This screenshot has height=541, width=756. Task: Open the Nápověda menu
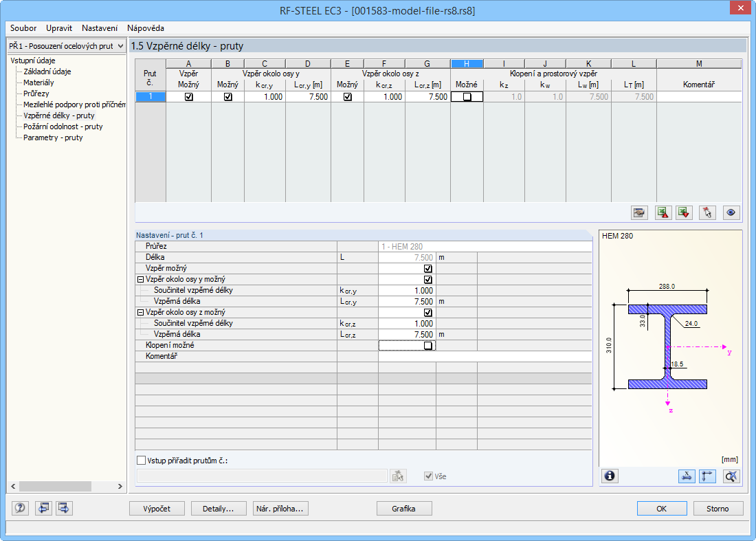click(x=146, y=28)
